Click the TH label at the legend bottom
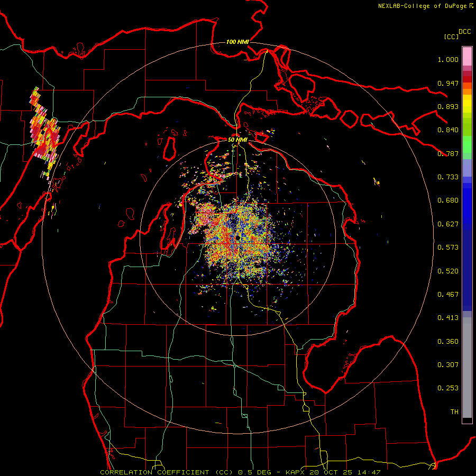Viewport: 476px width, 476px height. (454, 412)
